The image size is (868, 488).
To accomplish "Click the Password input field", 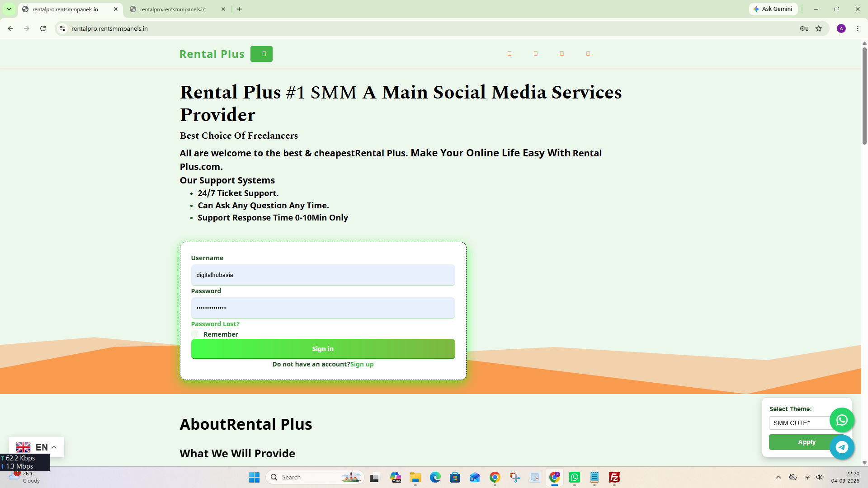I will point(323,308).
